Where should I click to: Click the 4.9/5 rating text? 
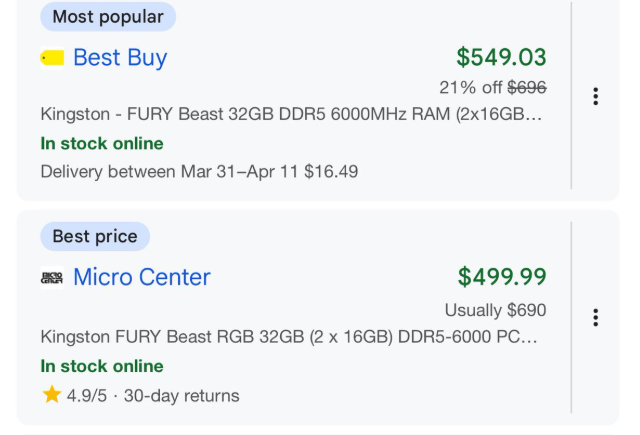(x=87, y=396)
